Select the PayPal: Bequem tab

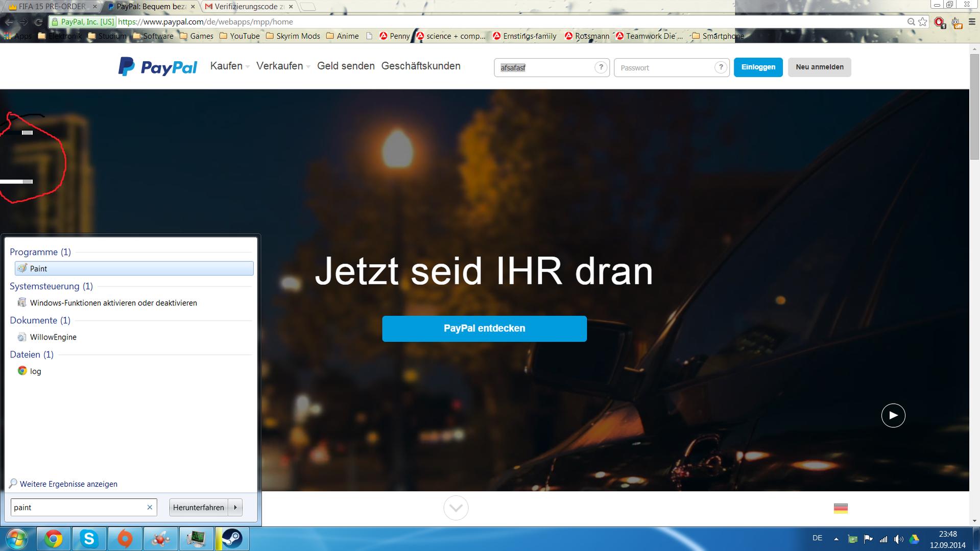[150, 7]
